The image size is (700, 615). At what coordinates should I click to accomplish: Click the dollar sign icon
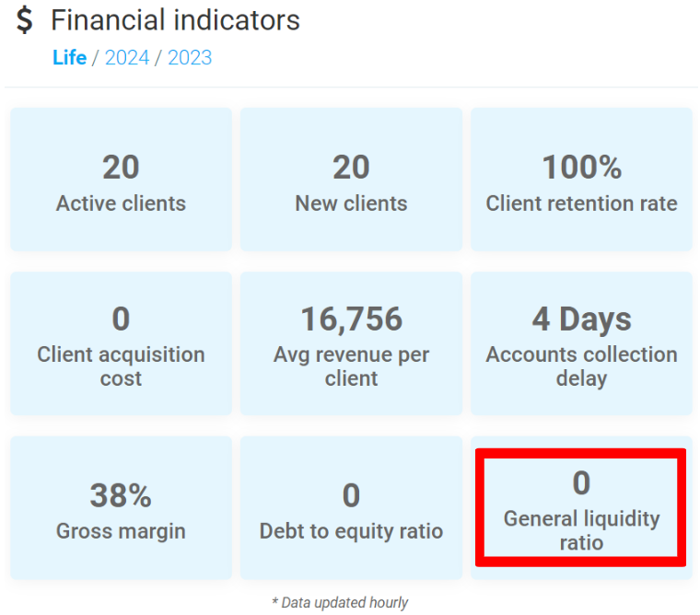(25, 20)
